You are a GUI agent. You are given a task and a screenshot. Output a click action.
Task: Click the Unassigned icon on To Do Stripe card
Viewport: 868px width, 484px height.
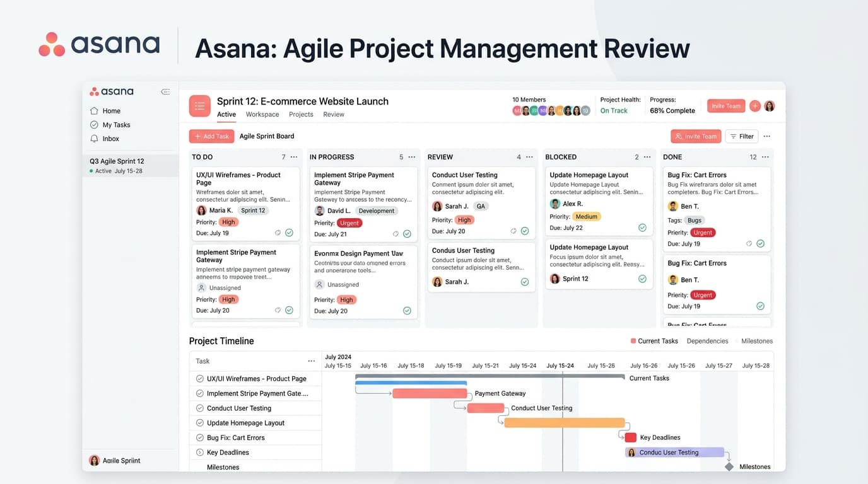(x=201, y=287)
